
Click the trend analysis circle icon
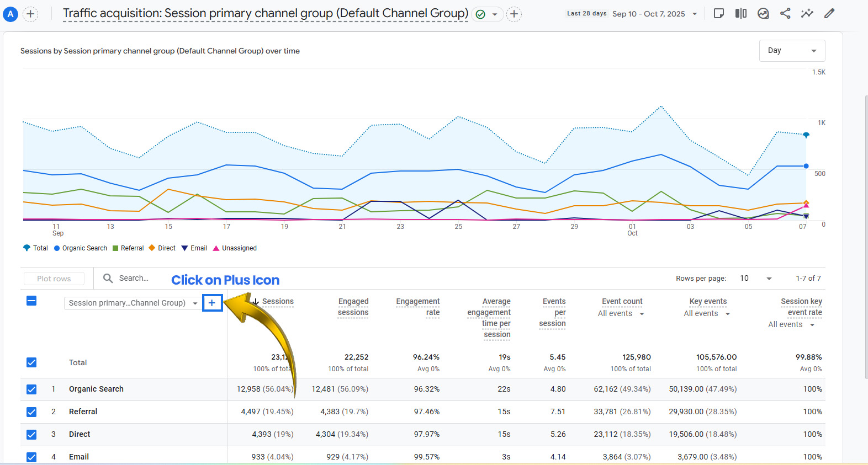[x=763, y=13]
